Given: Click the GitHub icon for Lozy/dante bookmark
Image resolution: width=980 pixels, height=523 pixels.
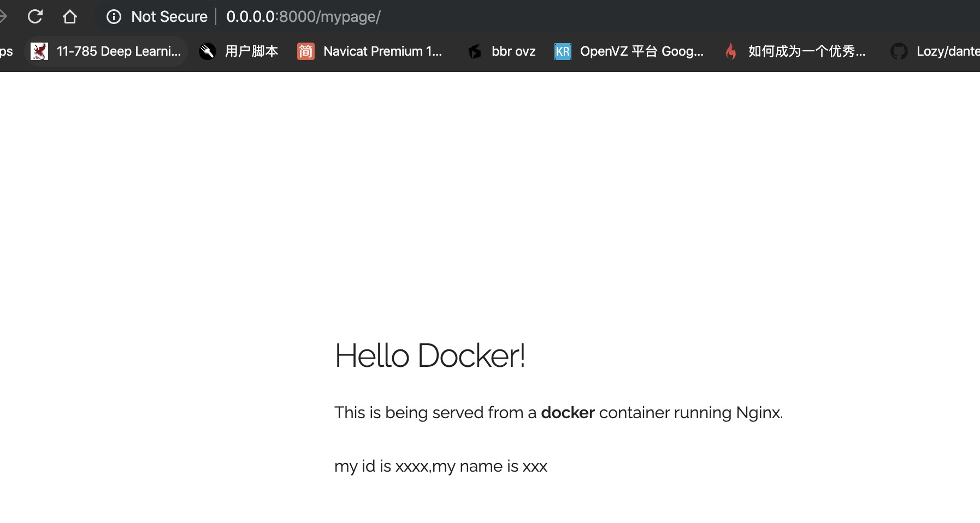Looking at the screenshot, I should pyautogui.click(x=899, y=51).
